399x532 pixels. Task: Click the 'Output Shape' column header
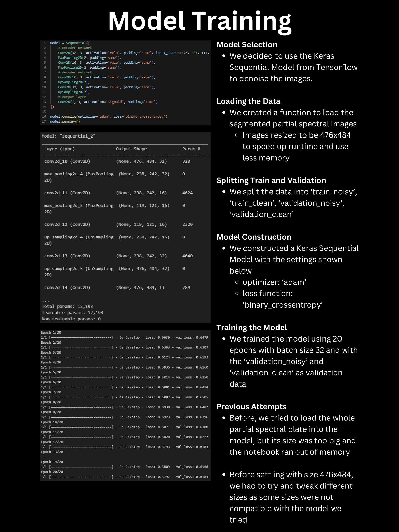pyautogui.click(x=131, y=149)
